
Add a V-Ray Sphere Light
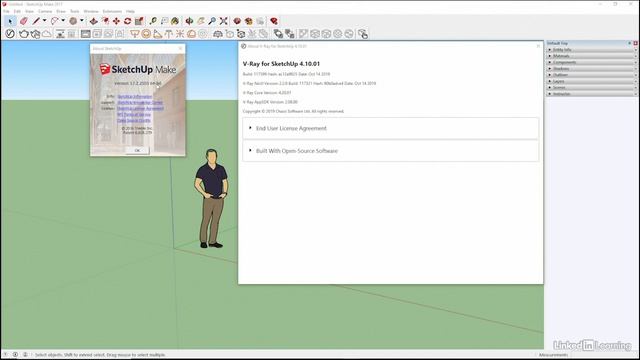[146, 34]
